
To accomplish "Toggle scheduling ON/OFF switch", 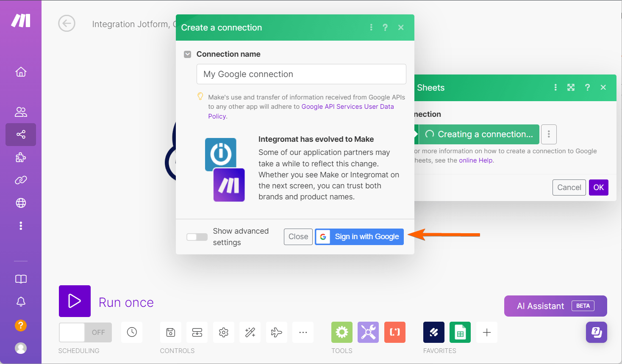I will point(85,332).
